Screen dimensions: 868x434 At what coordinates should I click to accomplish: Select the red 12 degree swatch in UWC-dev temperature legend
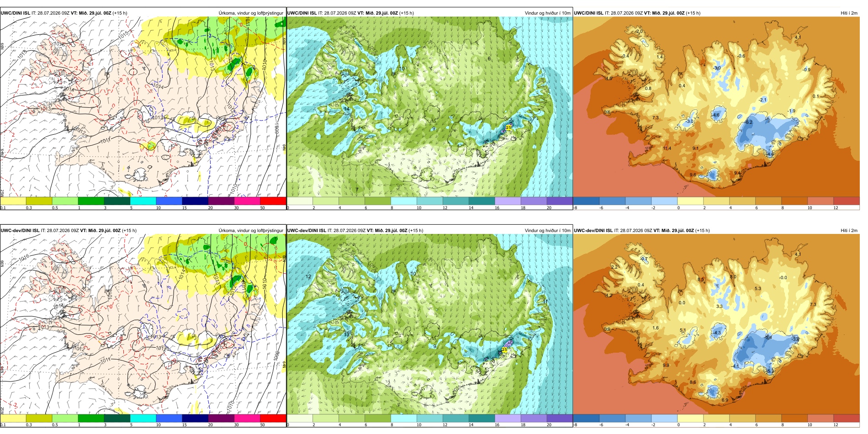(x=847, y=418)
